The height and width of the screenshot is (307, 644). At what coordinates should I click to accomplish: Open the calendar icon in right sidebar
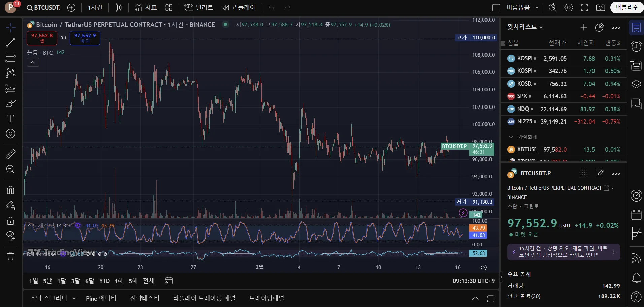pos(636,214)
